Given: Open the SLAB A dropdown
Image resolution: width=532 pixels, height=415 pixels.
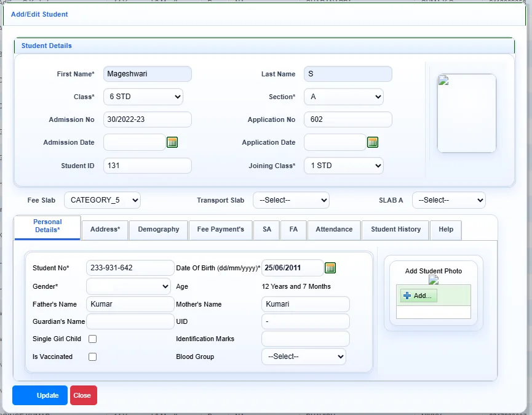Looking at the screenshot, I should click(449, 200).
